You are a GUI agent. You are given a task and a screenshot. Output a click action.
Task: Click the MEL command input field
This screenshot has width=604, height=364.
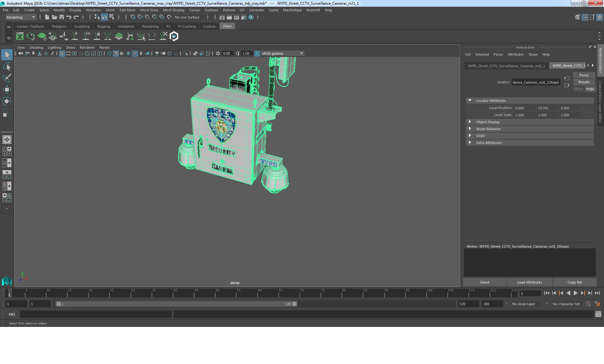pos(96,314)
